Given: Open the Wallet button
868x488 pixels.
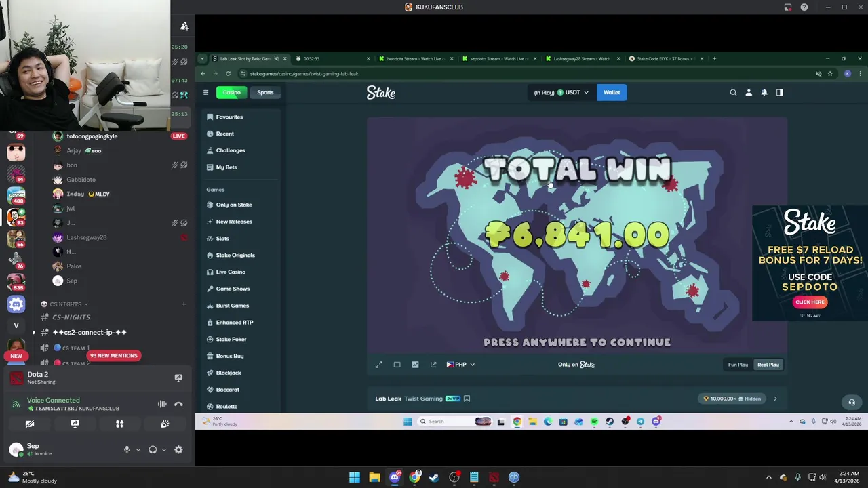Looking at the screenshot, I should (x=612, y=92).
